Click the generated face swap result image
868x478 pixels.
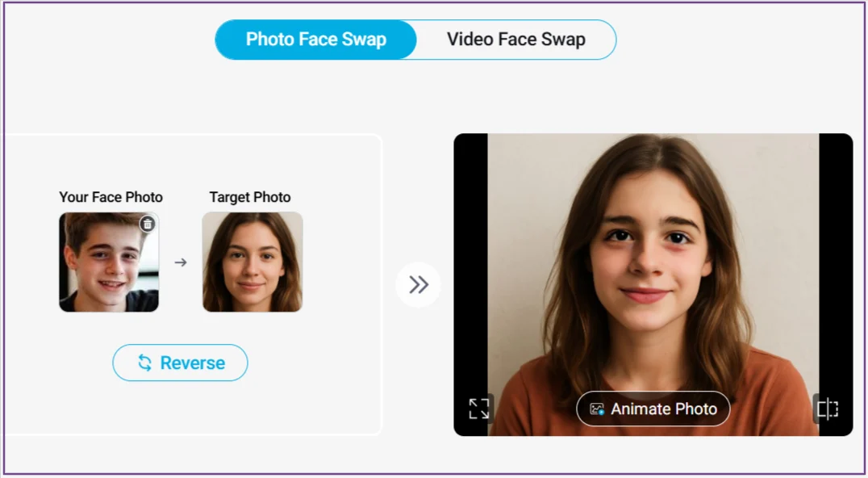pos(653,266)
